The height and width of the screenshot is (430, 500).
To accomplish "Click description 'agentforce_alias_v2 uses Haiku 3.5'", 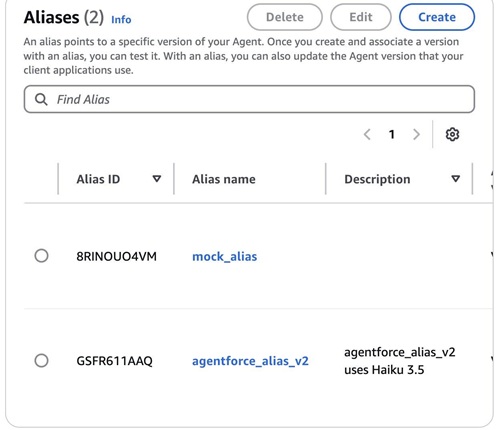I will pos(400,361).
